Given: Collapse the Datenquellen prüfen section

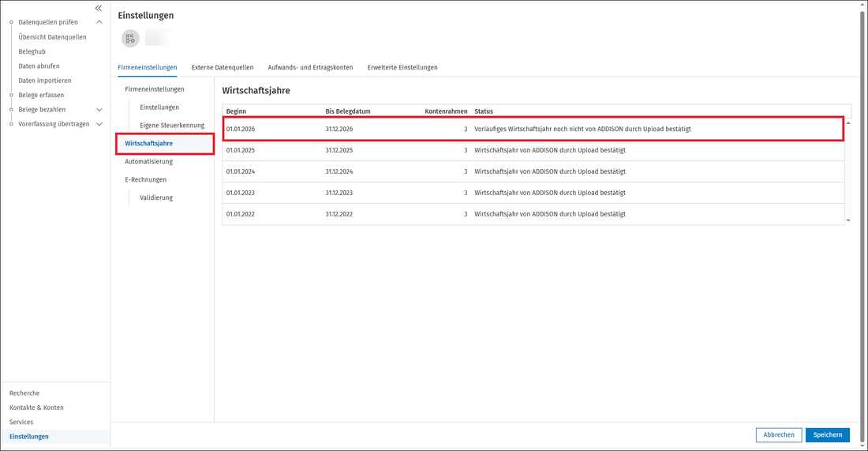Looking at the screenshot, I should (x=99, y=22).
